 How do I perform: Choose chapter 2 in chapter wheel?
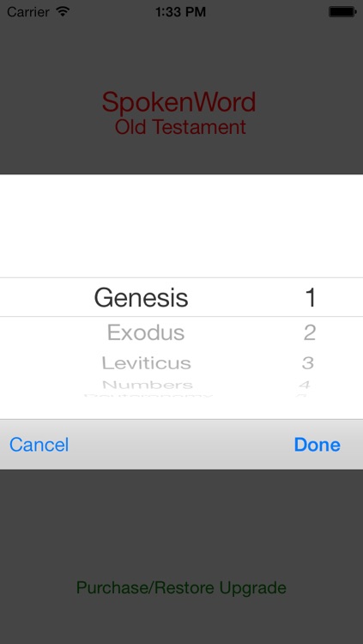[310, 332]
